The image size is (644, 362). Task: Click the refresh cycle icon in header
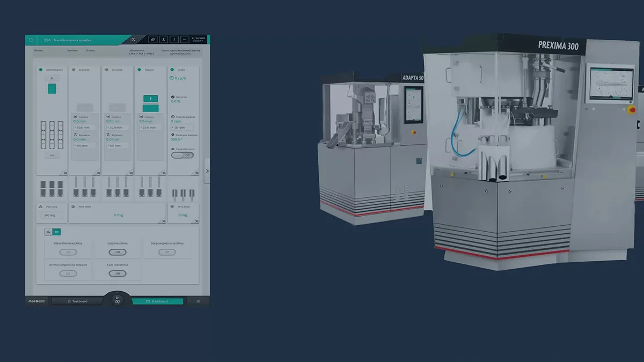tap(134, 40)
